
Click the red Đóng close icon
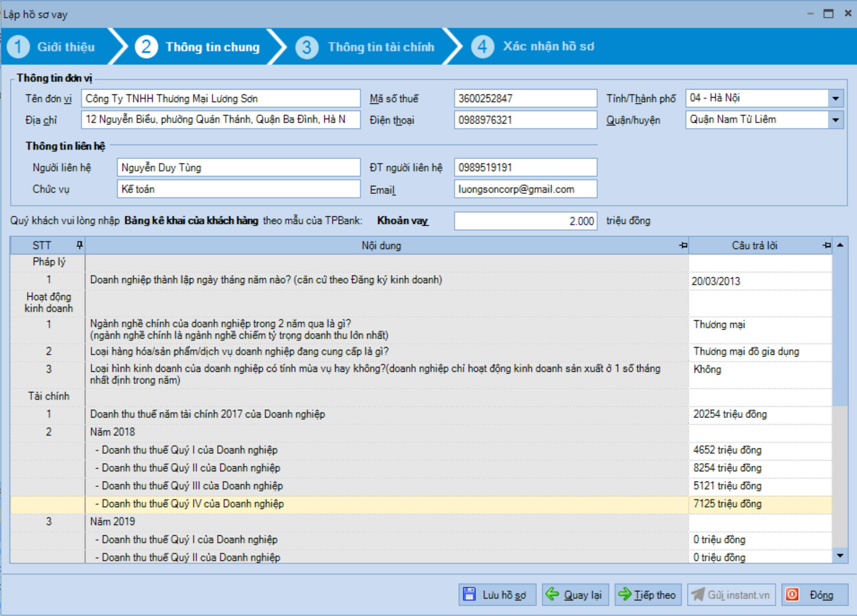(792, 594)
